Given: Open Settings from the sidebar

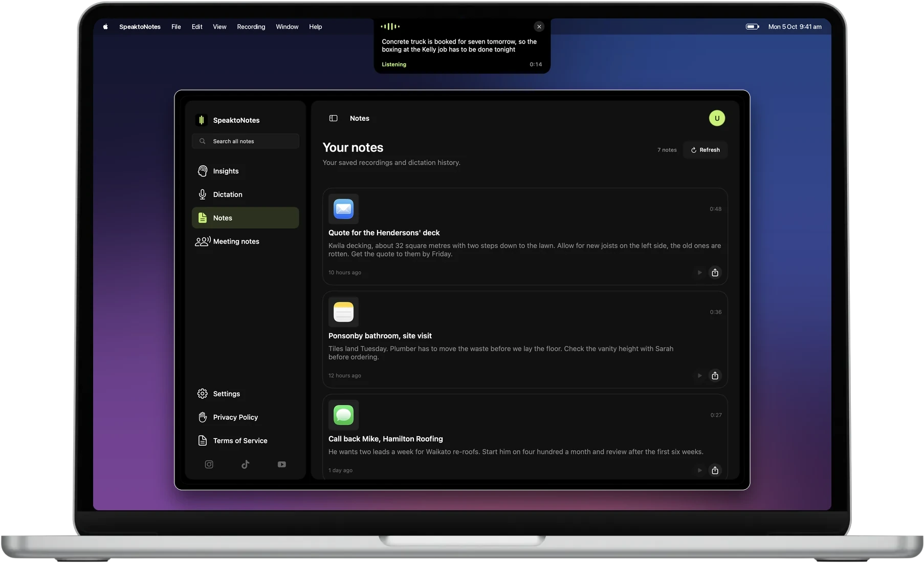Looking at the screenshot, I should pos(246,394).
